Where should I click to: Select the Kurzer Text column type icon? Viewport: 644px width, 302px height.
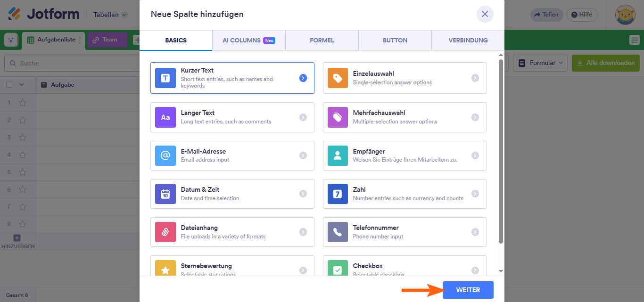click(x=165, y=78)
